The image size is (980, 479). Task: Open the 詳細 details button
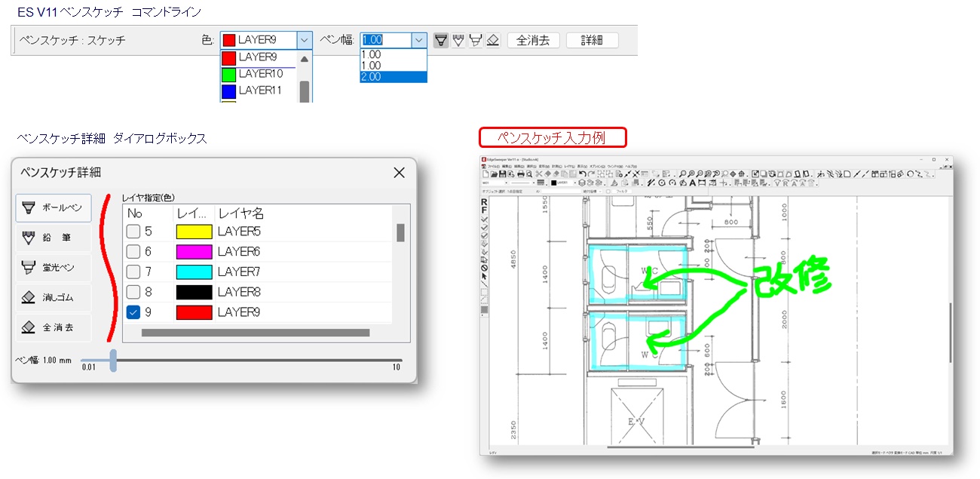[x=592, y=40]
